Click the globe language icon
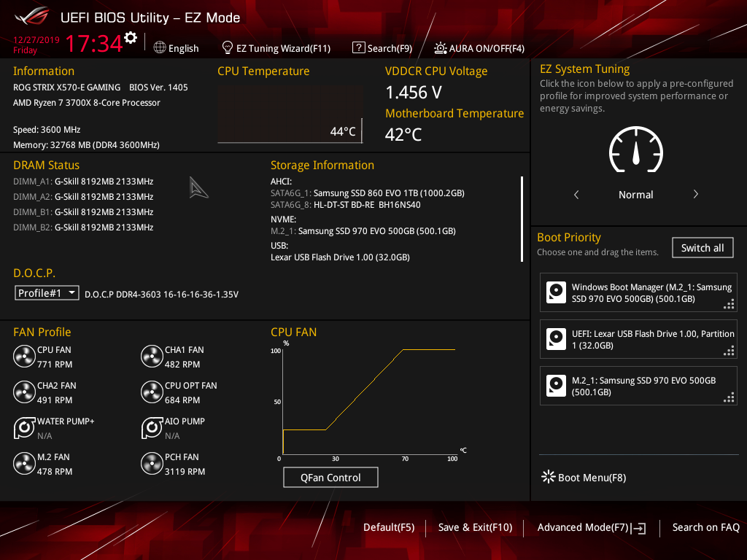The width and height of the screenshot is (747, 560). [x=160, y=47]
